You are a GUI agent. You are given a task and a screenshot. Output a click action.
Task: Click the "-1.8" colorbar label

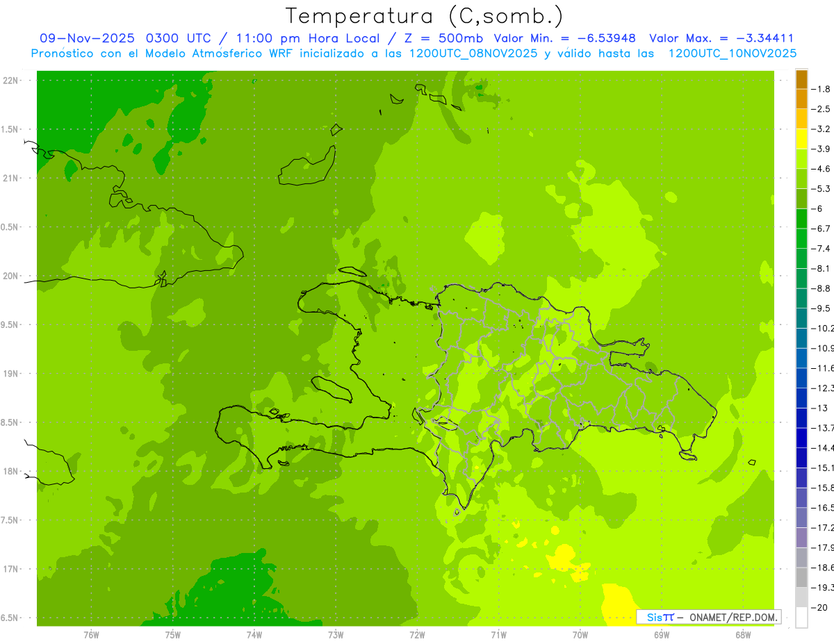click(x=821, y=89)
